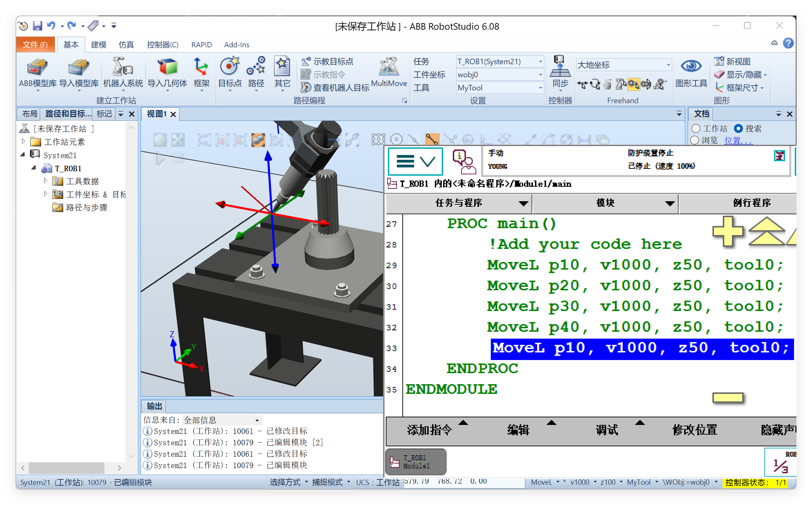Select the 工作站 radio button
Screen dimensions: 812x505
click(x=696, y=128)
